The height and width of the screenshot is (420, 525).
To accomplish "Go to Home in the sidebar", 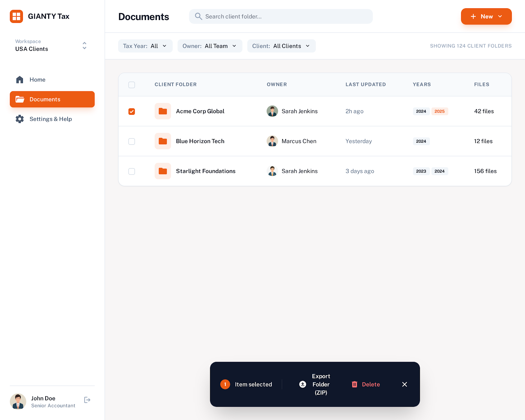I will coord(37,80).
